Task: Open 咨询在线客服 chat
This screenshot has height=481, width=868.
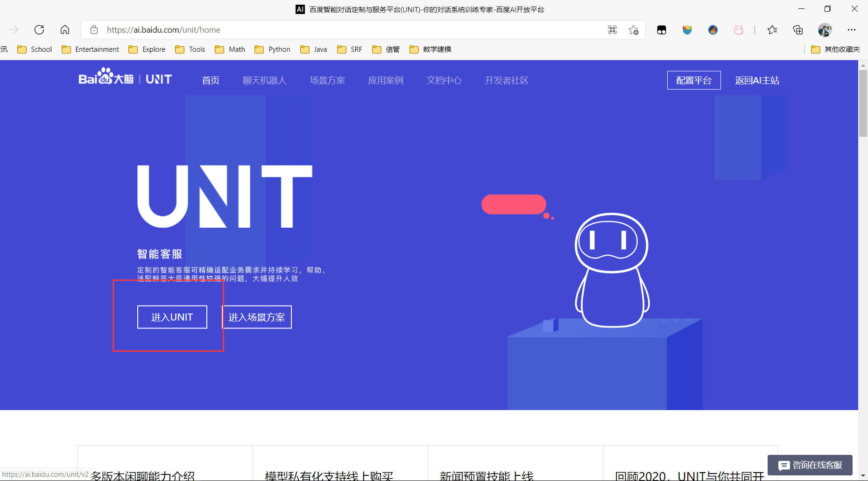Action: click(x=810, y=465)
